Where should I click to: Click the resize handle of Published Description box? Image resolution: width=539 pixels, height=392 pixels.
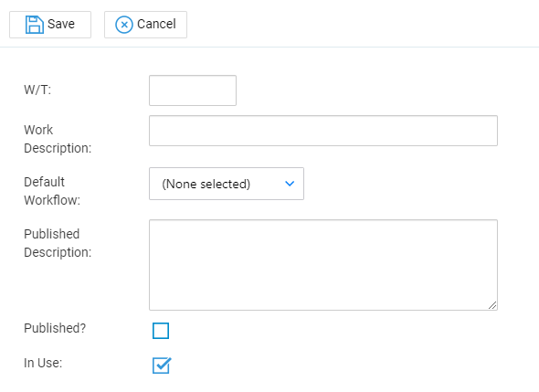[492, 305]
